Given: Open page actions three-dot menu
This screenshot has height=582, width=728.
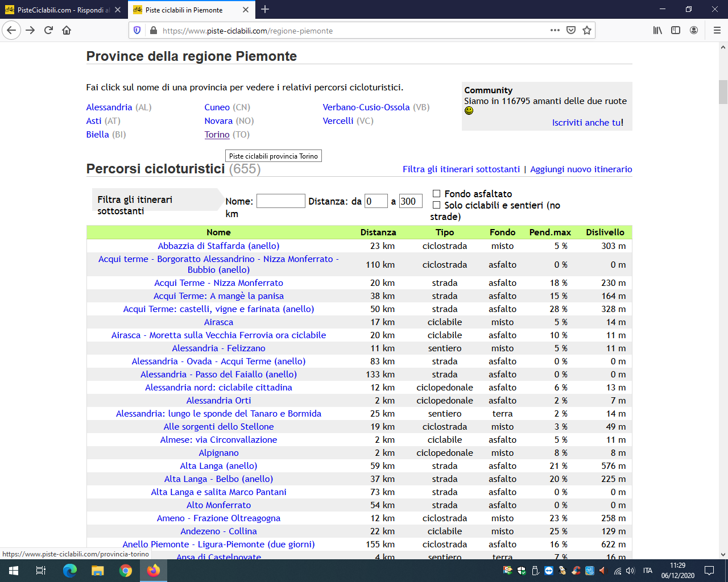Looking at the screenshot, I should (x=555, y=30).
